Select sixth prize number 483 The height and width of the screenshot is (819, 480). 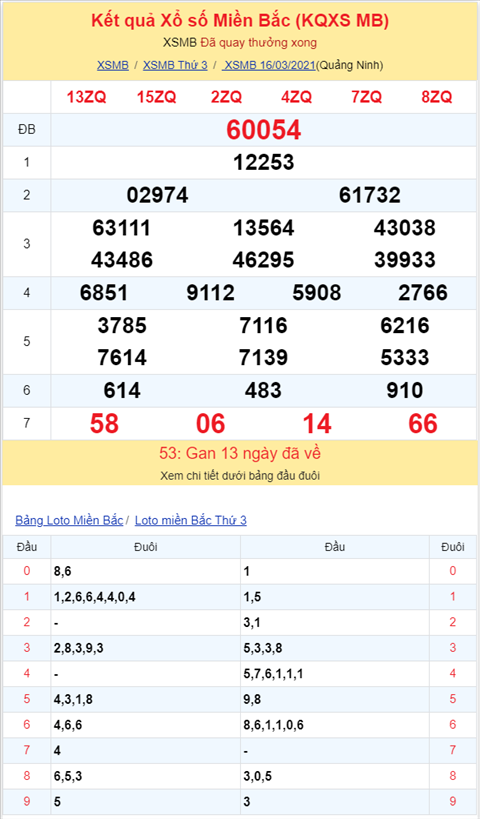263,390
